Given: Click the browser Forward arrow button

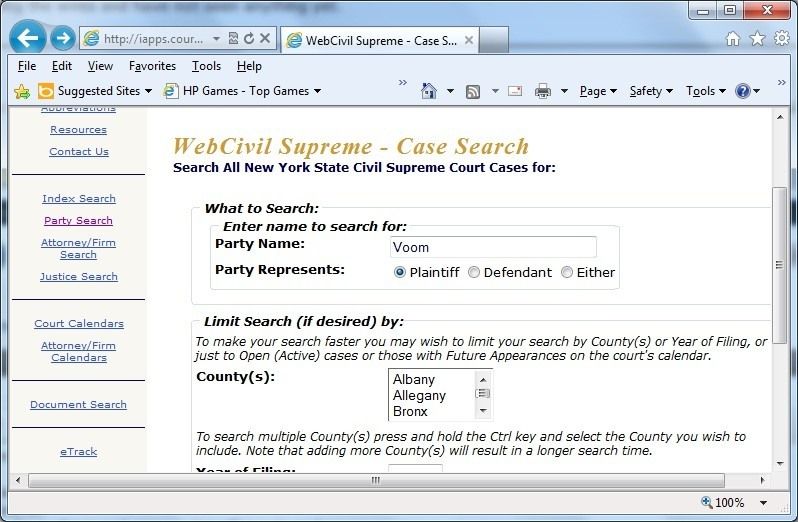Looking at the screenshot, I should pos(62,39).
